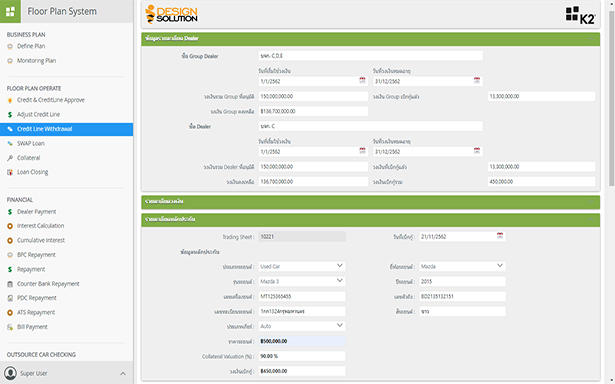Image resolution: width=615 pixels, height=384 pixels.
Task: Click the ฿450,000.00 withdrawal amount field
Action: [x=302, y=371]
